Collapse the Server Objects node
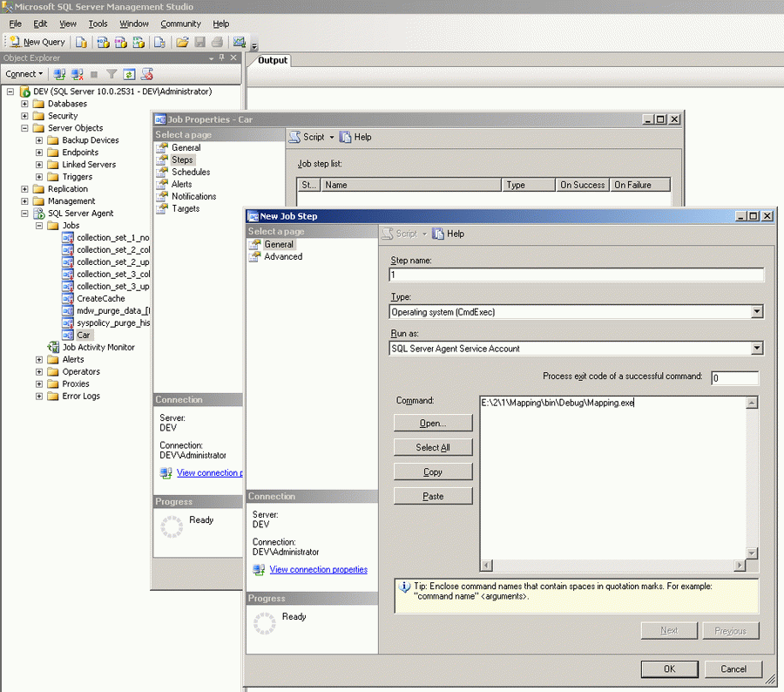 click(x=24, y=128)
